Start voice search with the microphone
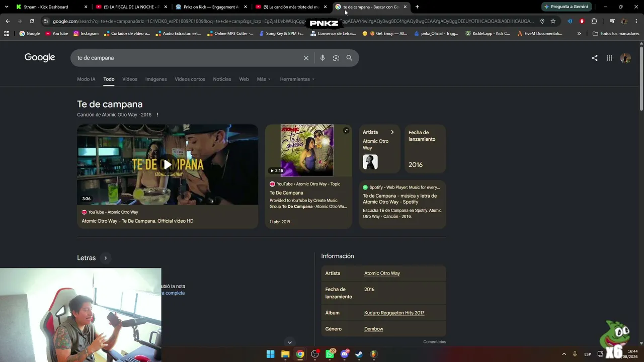The image size is (644, 362). tap(323, 58)
